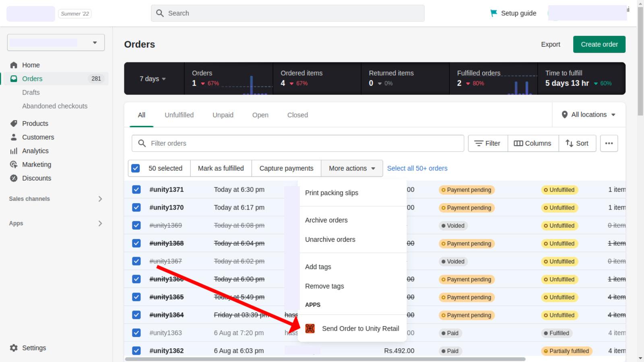Switch to the Unfulfilled tab
Viewport: 644px width, 362px height.
[179, 115]
